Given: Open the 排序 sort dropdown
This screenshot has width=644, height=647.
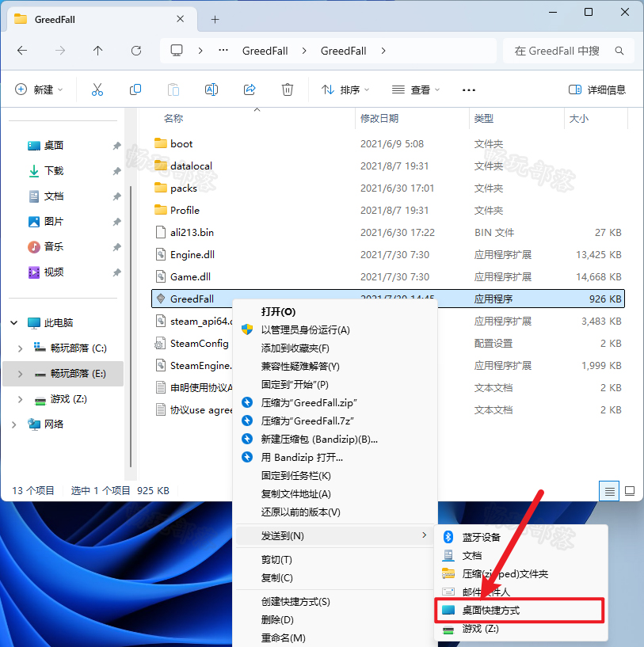Looking at the screenshot, I should [x=345, y=89].
